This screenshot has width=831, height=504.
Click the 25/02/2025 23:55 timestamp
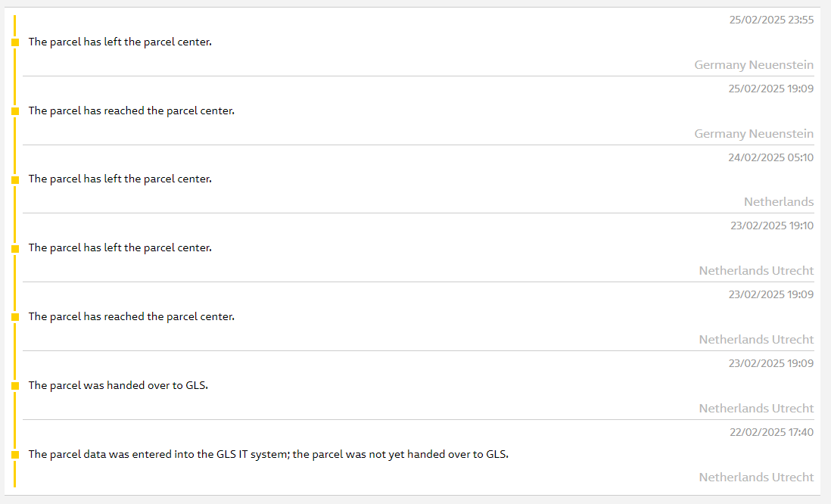coord(771,20)
